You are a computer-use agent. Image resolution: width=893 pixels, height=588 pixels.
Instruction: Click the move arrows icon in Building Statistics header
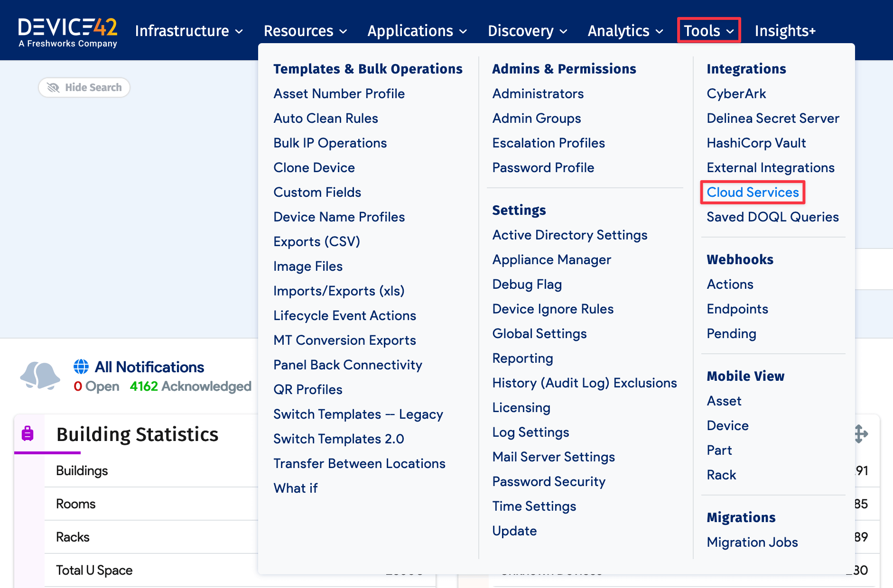pos(862,433)
